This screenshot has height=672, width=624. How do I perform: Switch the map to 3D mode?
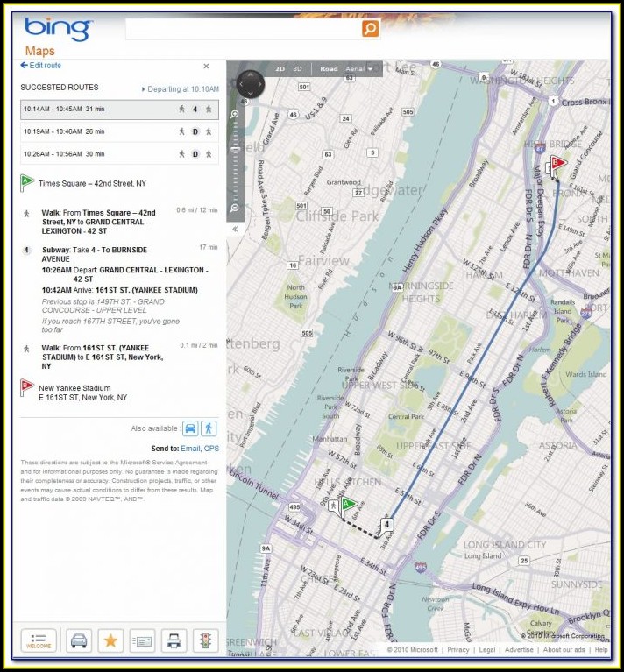pos(298,68)
